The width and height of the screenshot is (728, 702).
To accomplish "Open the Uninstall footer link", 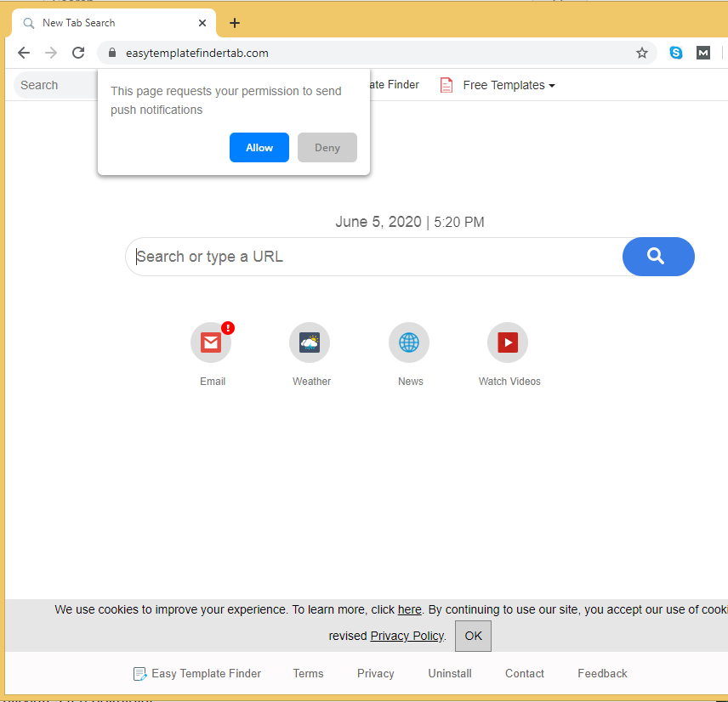I will tap(450, 674).
